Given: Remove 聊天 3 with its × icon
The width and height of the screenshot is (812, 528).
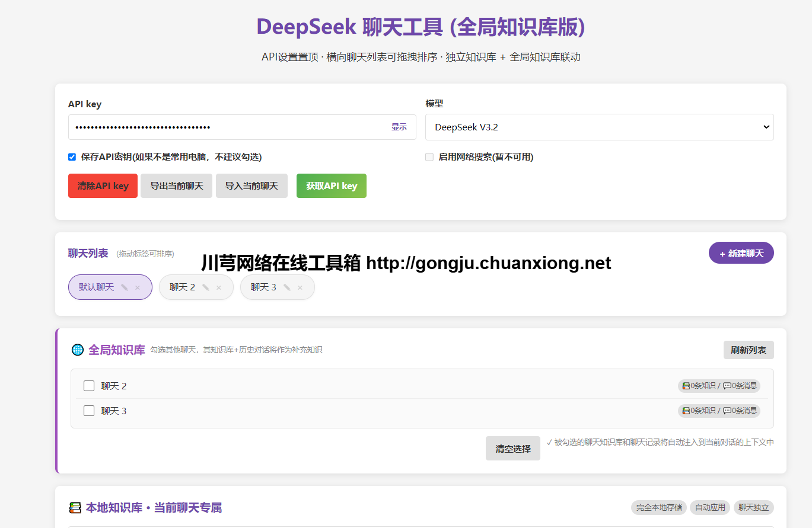Looking at the screenshot, I should pyautogui.click(x=300, y=287).
